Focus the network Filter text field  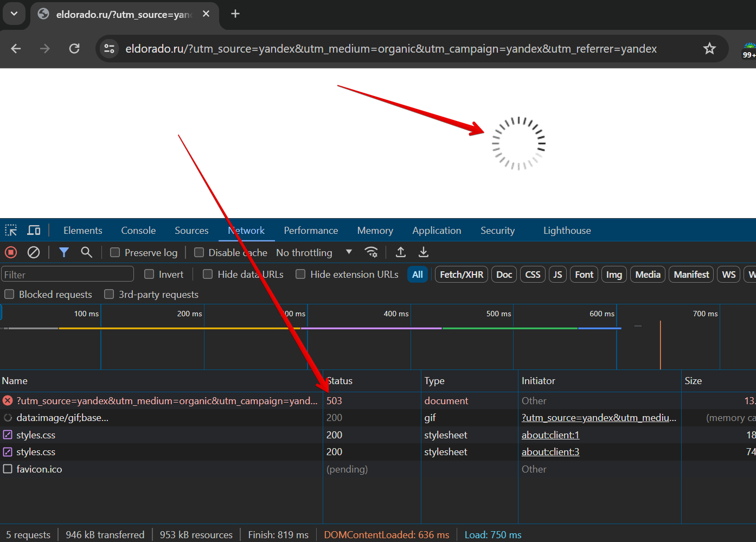point(68,274)
